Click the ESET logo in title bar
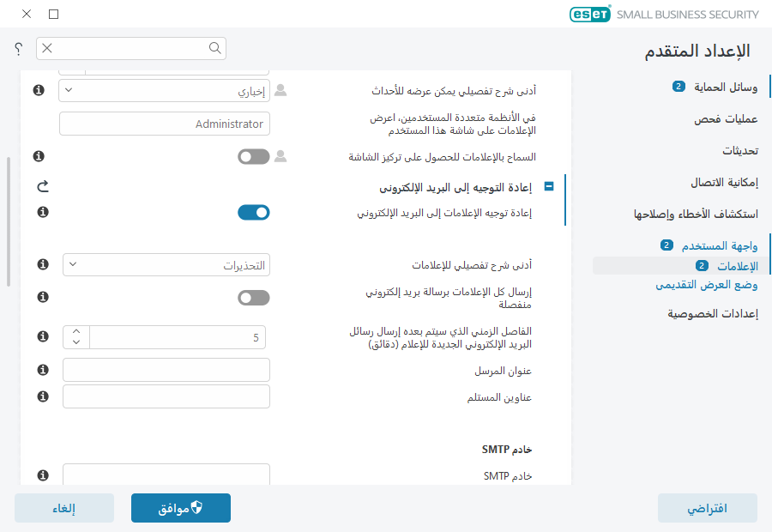The image size is (772, 532). pyautogui.click(x=590, y=14)
